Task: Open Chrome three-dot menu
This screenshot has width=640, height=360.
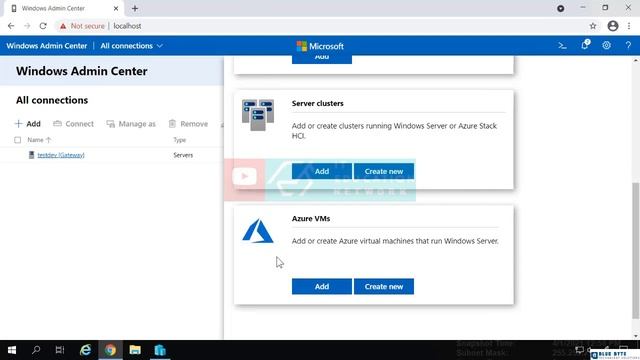Action: 629,26
